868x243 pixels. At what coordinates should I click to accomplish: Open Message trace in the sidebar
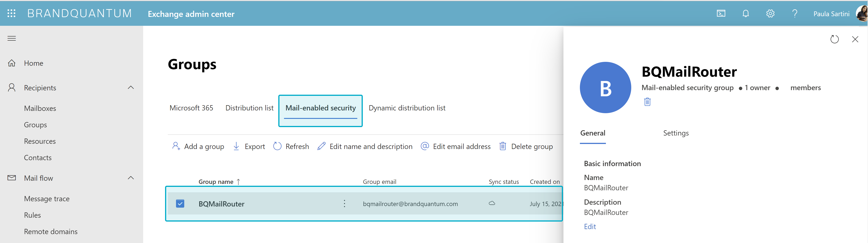47,199
